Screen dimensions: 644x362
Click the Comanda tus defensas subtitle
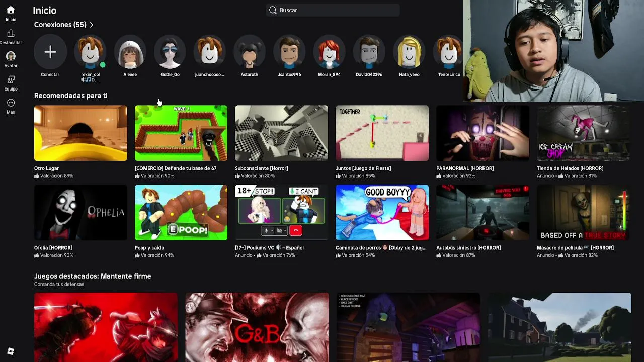(x=59, y=284)
